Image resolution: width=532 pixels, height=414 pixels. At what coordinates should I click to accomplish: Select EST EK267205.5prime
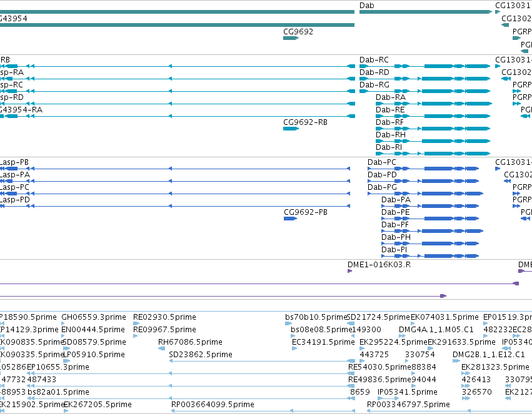pos(98,405)
